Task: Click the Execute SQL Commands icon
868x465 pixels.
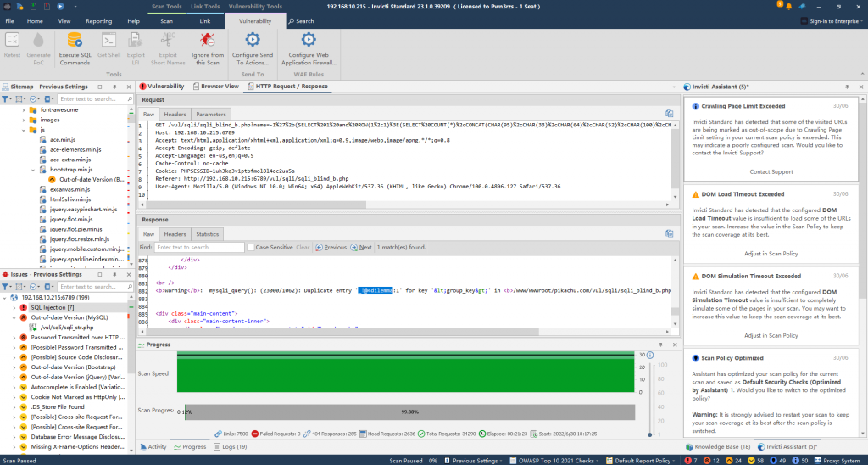Action: click(74, 40)
